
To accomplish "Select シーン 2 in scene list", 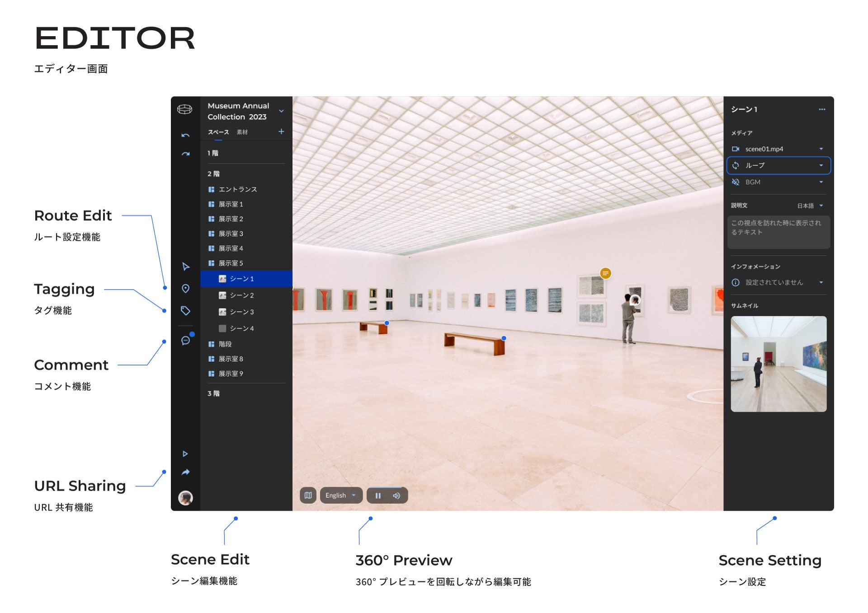I will tap(241, 295).
